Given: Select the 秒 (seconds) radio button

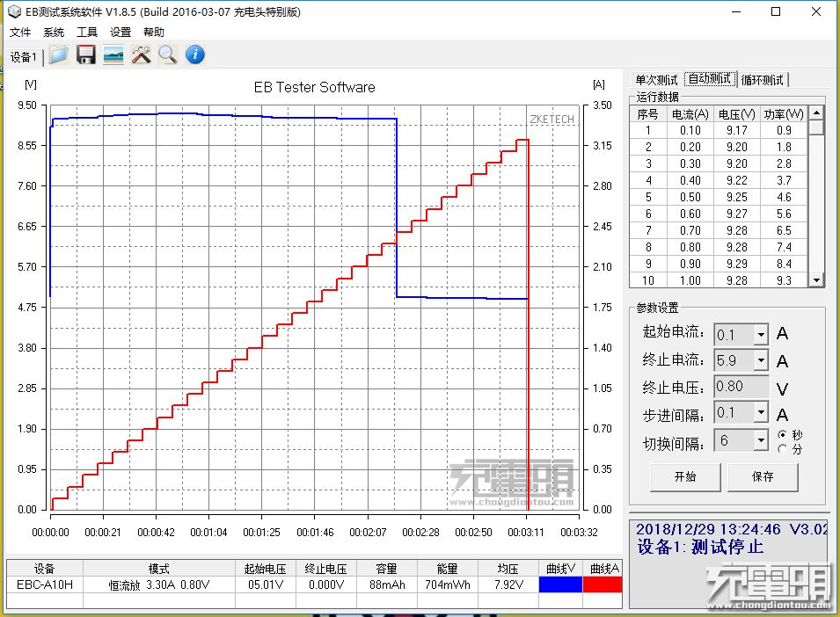Looking at the screenshot, I should 783,434.
